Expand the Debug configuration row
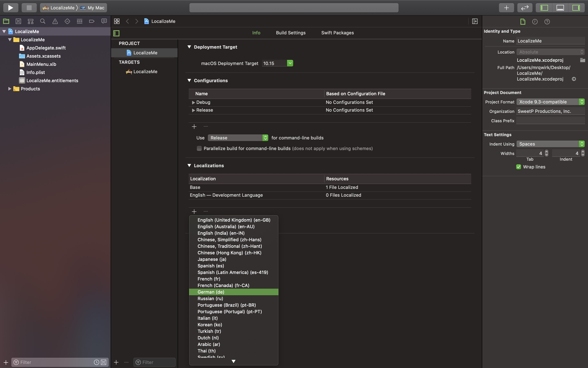The width and height of the screenshot is (588, 368). coord(193,102)
